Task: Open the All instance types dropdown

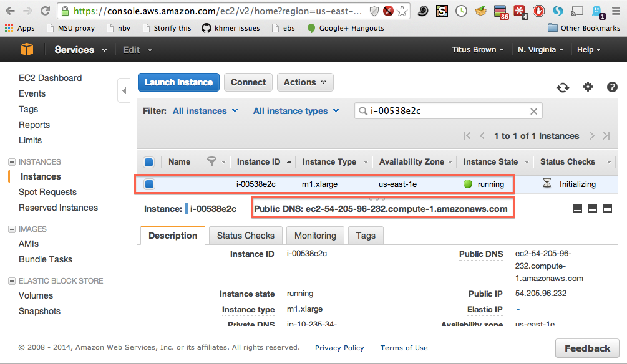Action: pos(296,111)
